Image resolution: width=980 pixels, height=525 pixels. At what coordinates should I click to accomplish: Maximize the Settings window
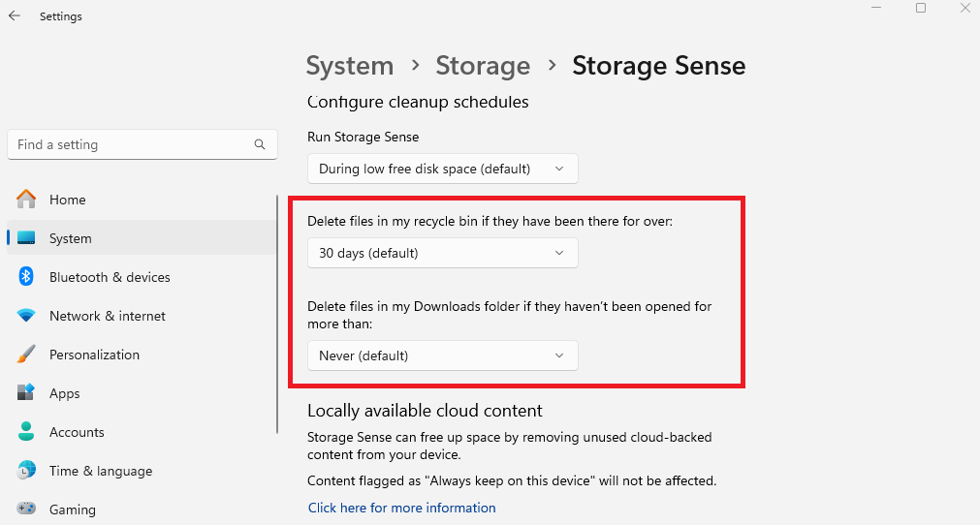(x=921, y=9)
